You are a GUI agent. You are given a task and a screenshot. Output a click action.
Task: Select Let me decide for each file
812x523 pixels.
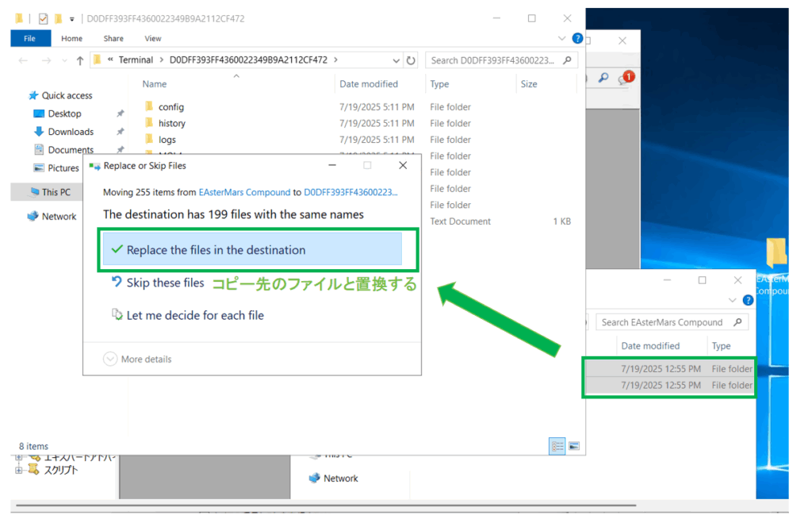point(195,315)
